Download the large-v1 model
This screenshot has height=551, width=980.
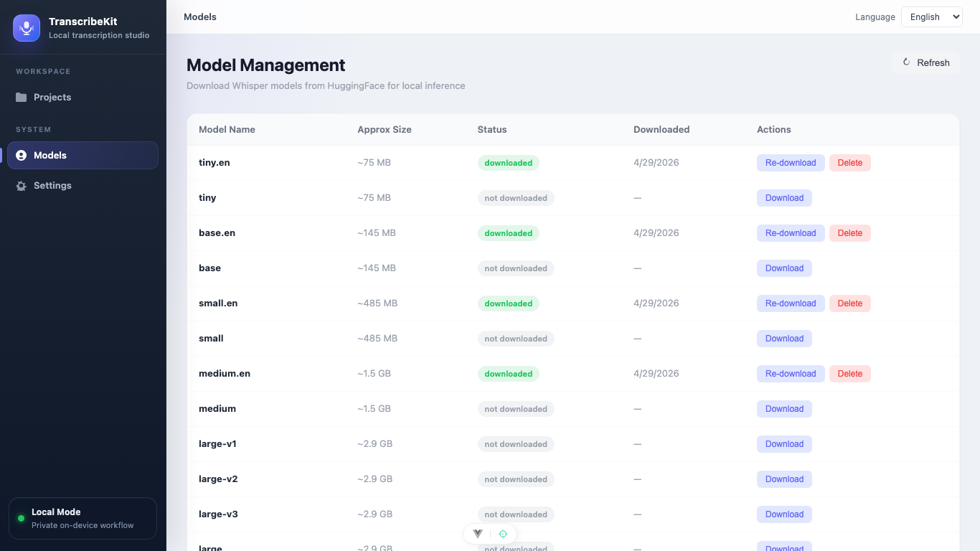pos(784,444)
